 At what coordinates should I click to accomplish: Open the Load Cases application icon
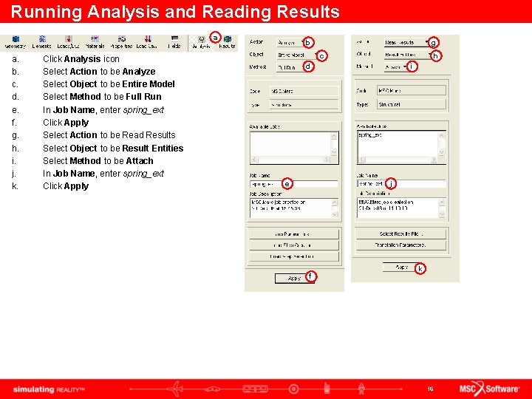pos(147,42)
